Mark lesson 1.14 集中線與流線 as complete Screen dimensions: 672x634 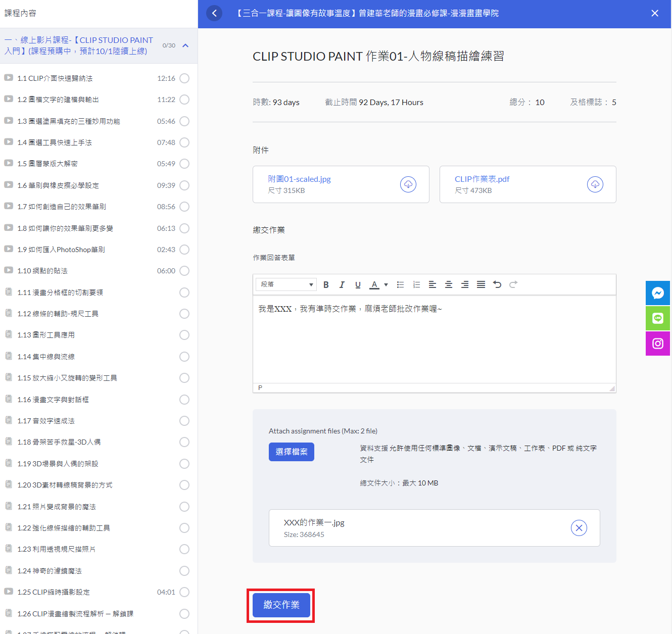coord(184,357)
